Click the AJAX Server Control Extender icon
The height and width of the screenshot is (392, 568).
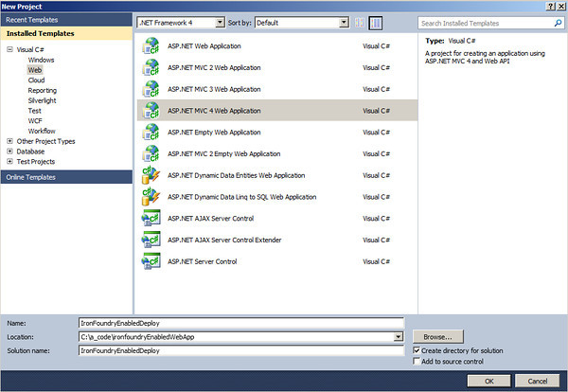pyautogui.click(x=151, y=240)
